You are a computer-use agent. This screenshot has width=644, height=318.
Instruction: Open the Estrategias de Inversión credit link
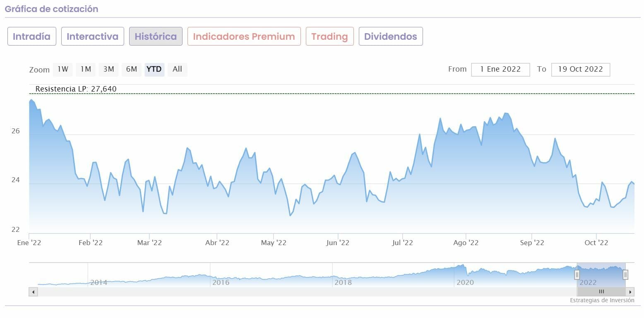pos(602,300)
